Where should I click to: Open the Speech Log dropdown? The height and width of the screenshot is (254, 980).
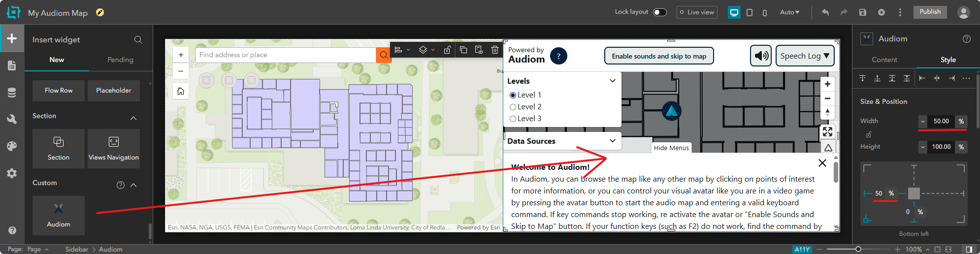click(x=805, y=56)
